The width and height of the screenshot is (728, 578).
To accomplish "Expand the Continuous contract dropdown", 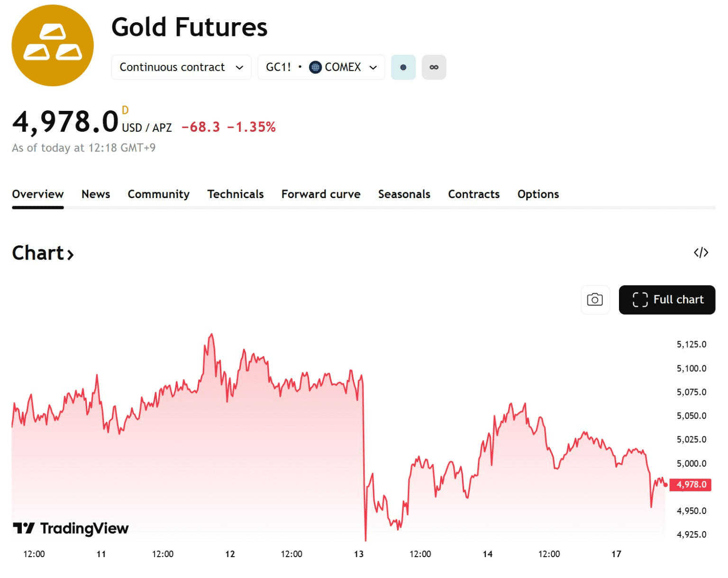I will [181, 67].
